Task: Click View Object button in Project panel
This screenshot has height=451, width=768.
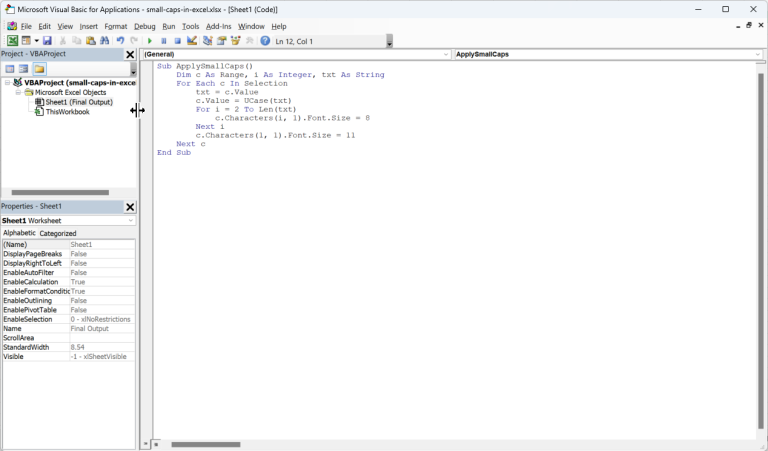Action: (24, 69)
